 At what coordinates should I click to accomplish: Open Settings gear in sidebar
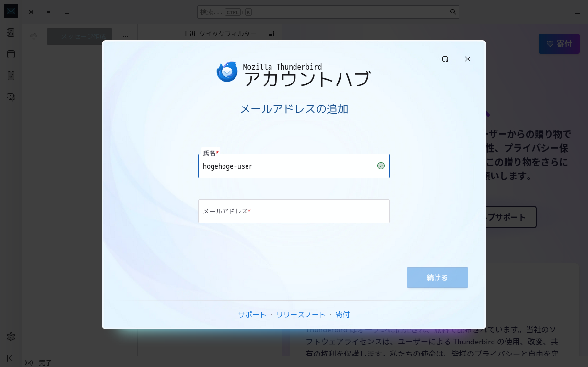pyautogui.click(x=11, y=337)
